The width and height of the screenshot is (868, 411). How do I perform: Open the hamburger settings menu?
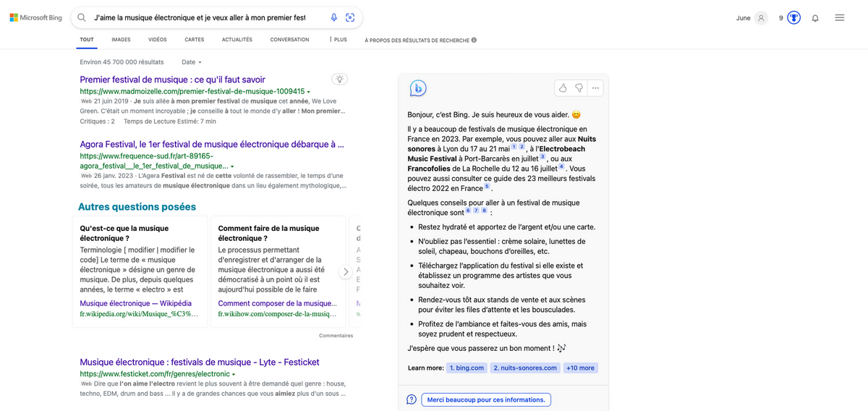pyautogui.click(x=840, y=18)
